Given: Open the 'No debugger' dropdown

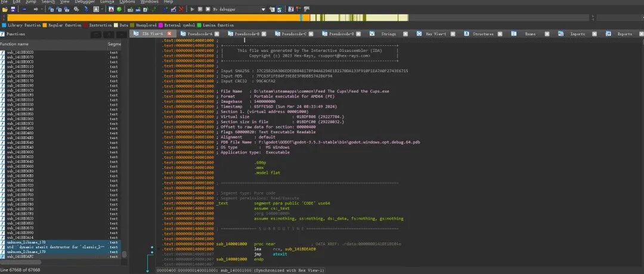Looking at the screenshot, I should (239, 9).
